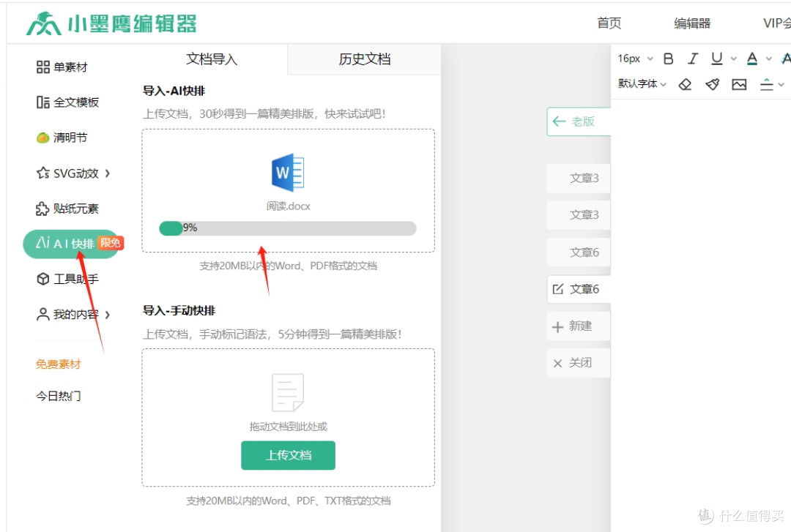Open 今日热门 in the sidebar
Image resolution: width=791 pixels, height=532 pixels.
tap(58, 396)
